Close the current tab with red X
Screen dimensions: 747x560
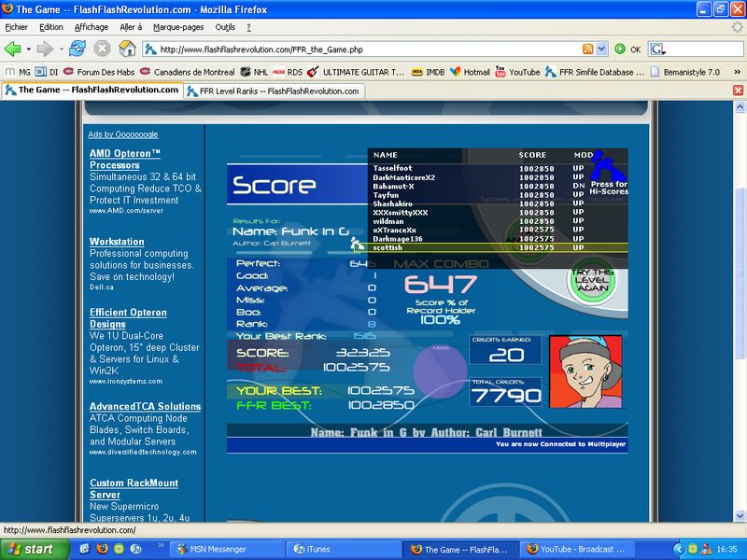tap(738, 91)
